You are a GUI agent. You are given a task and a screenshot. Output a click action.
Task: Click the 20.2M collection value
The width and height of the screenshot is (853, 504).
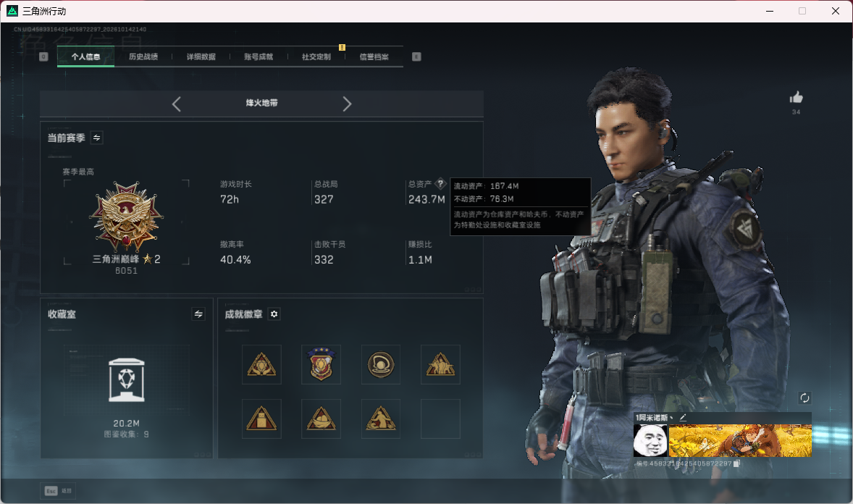pyautogui.click(x=126, y=424)
